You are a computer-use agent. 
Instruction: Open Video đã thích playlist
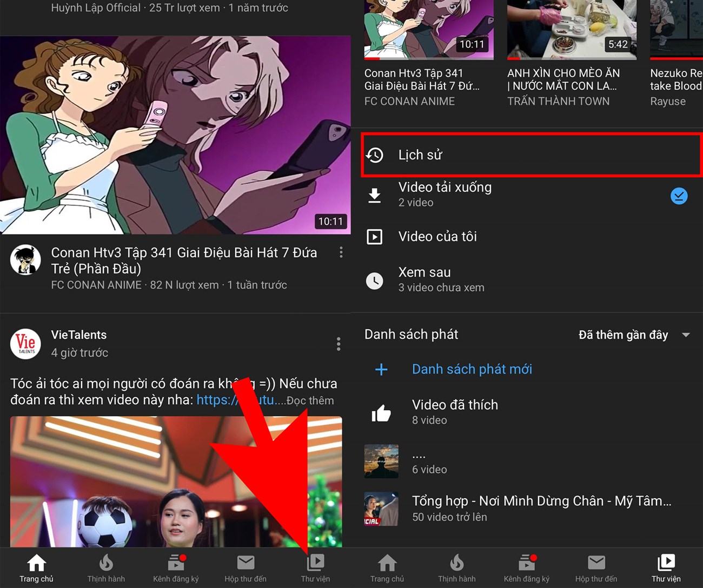tap(527, 412)
